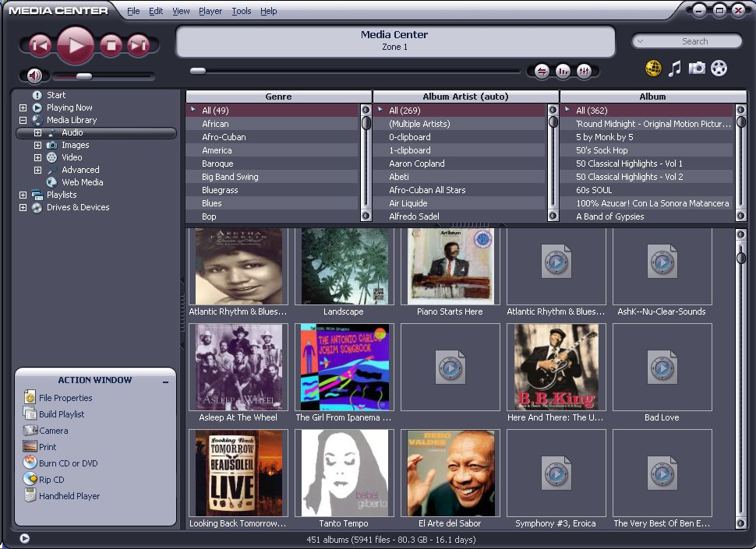756x549 pixels.
Task: Open the Search dropdown arrow
Action: (641, 41)
